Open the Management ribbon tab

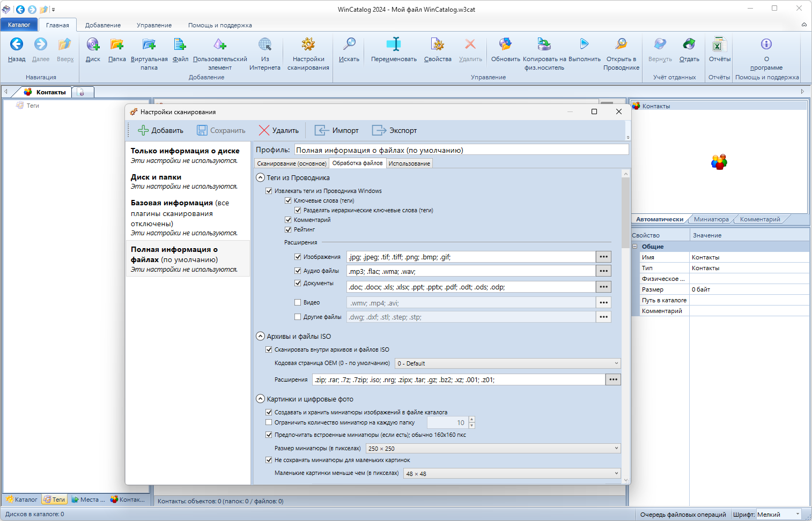coord(154,25)
